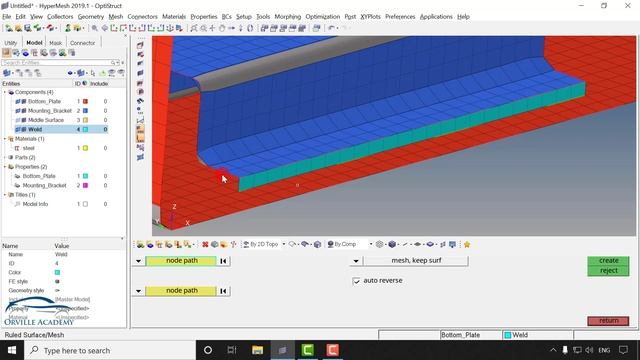Click the mesh, keep surf button
The image size is (640, 360).
[416, 261]
